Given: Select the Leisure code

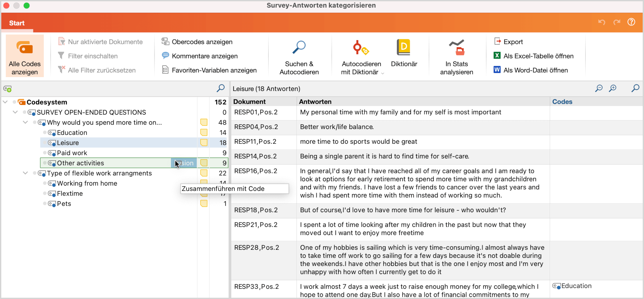Looking at the screenshot, I should (x=68, y=143).
